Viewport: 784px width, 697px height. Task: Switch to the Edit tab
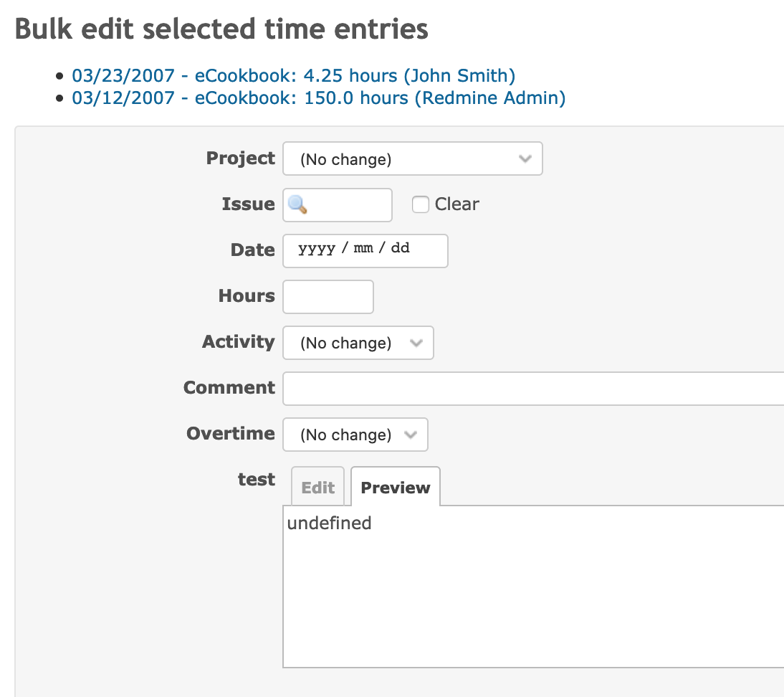(x=317, y=488)
